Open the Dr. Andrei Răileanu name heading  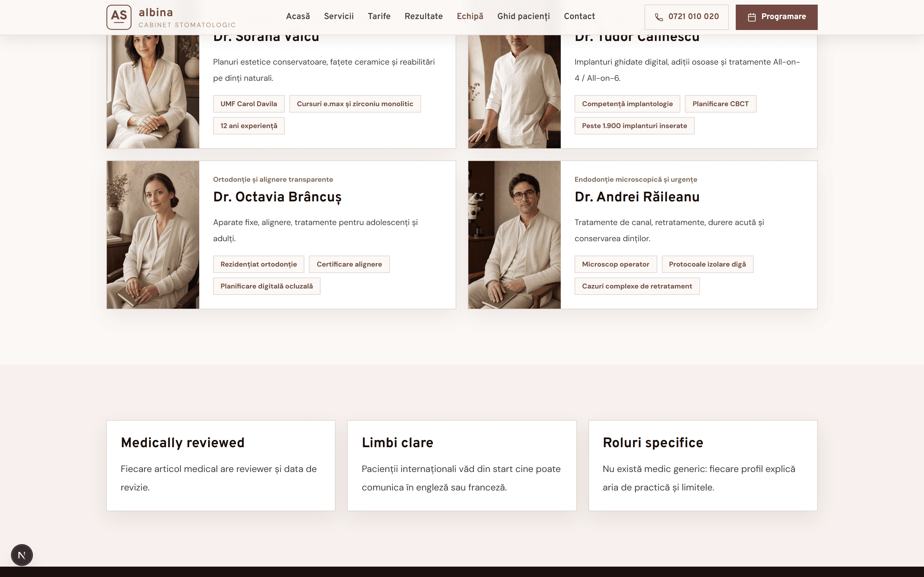637,197
